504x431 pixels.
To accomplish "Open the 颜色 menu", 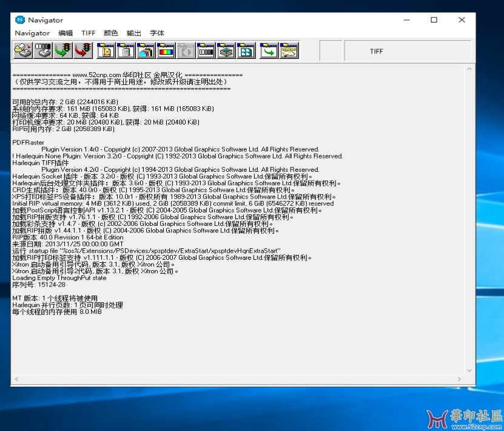I will [x=110, y=33].
